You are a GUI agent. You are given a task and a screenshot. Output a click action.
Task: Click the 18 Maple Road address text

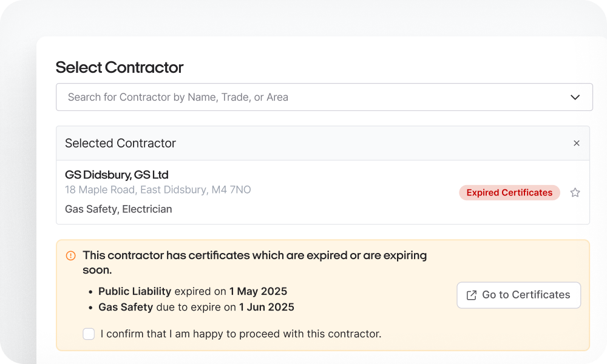[158, 189]
